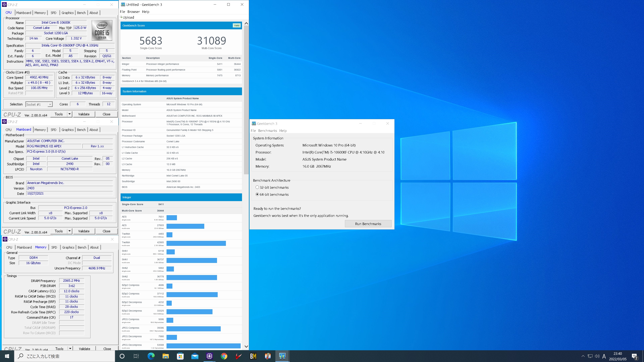This screenshot has height=362, width=644.
Task: Open network status tray icon
Action: pyautogui.click(x=590, y=356)
